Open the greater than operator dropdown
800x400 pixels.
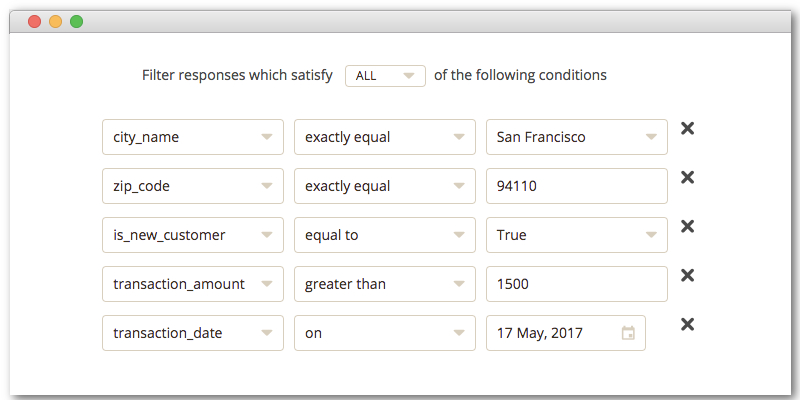coord(385,284)
